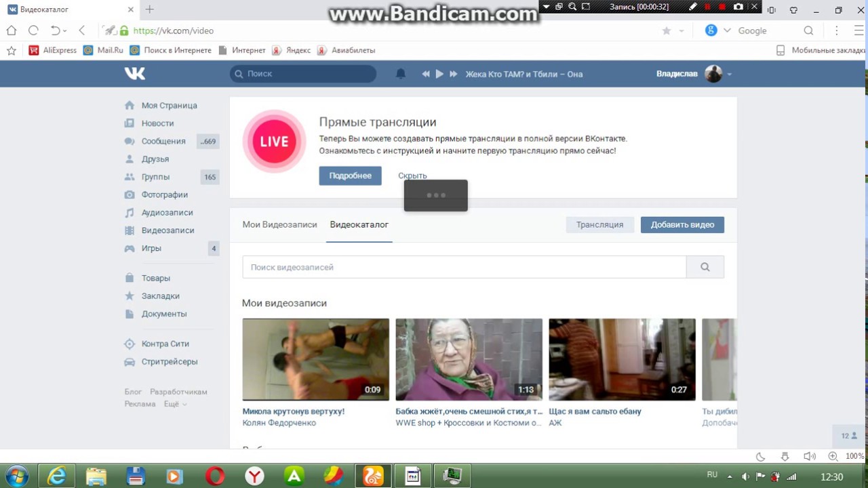868x488 pixels.
Task: Open Сообщения in the left sidebar
Action: [x=163, y=141]
